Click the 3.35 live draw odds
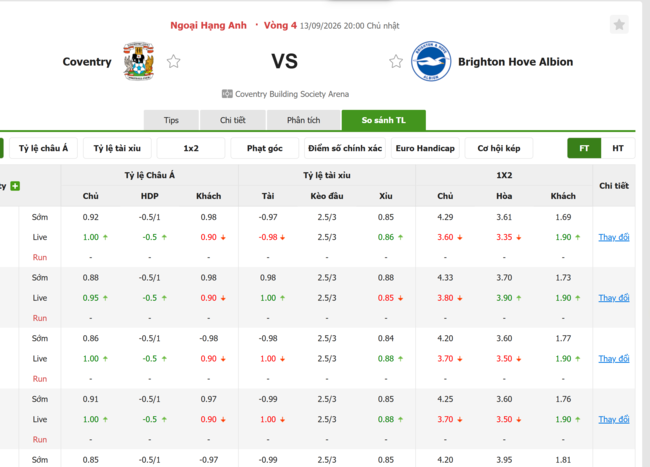The height and width of the screenshot is (467, 650). pyautogui.click(x=504, y=237)
